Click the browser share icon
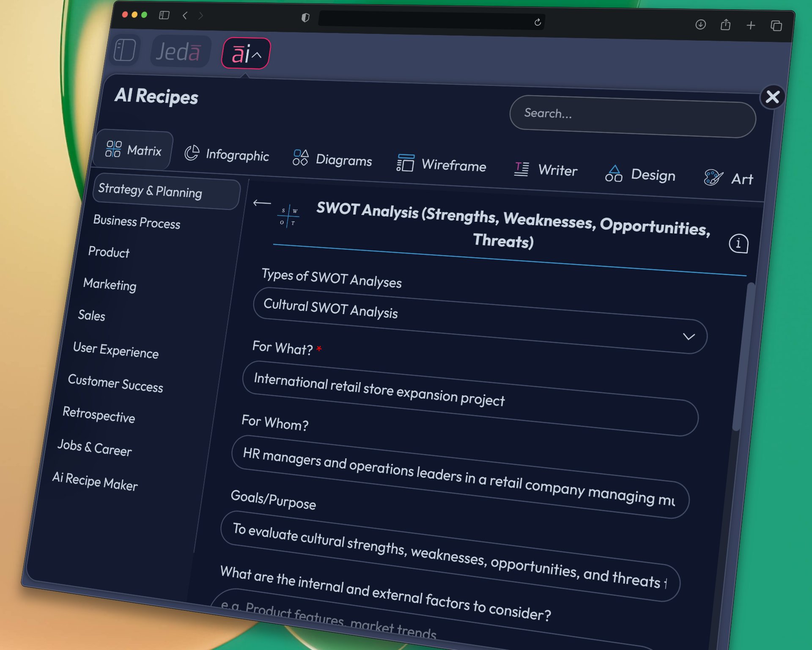 point(725,25)
